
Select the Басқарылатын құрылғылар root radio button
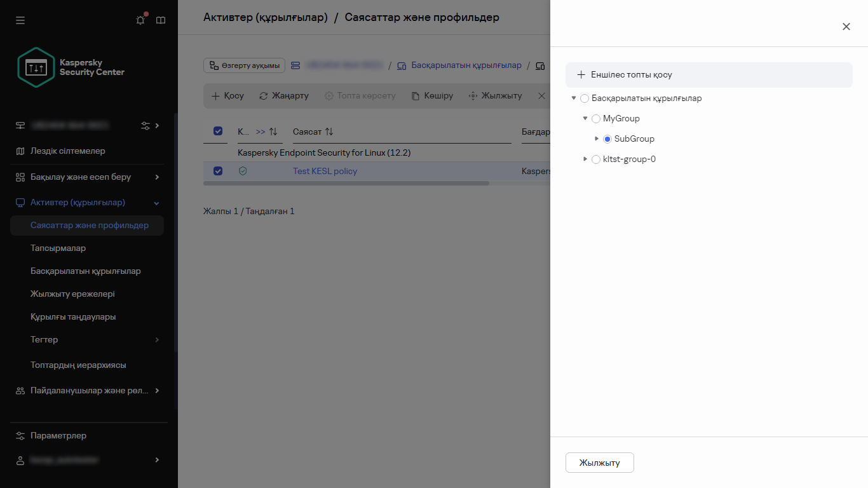[x=585, y=98]
